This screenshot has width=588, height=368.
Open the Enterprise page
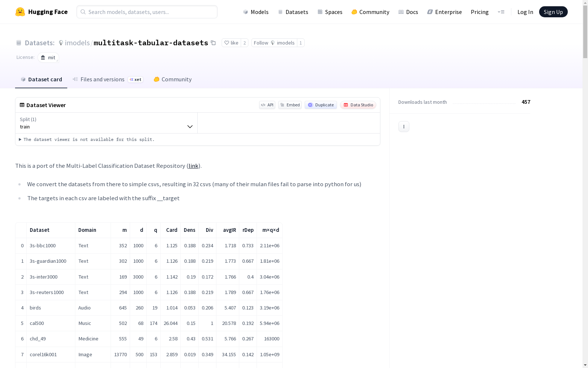444,12
